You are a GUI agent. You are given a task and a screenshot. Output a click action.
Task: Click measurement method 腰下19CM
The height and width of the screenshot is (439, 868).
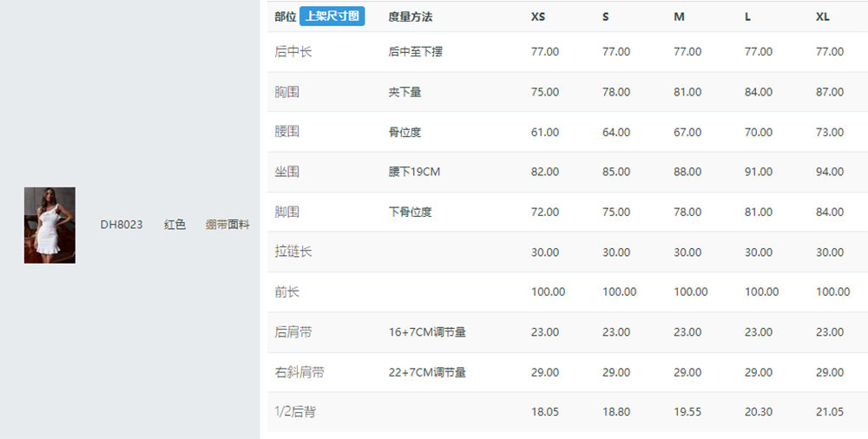pyautogui.click(x=414, y=172)
